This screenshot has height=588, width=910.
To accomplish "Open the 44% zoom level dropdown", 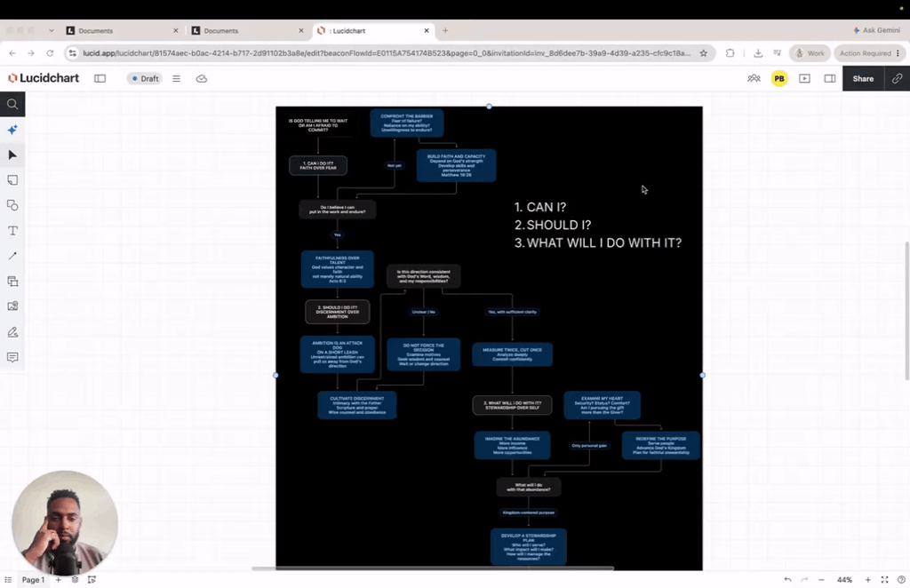I will tap(844, 579).
